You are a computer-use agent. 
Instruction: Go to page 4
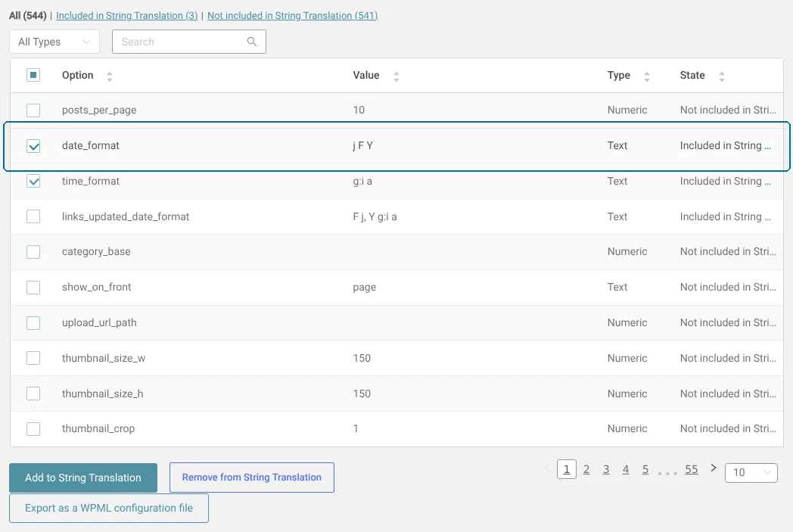click(x=626, y=469)
